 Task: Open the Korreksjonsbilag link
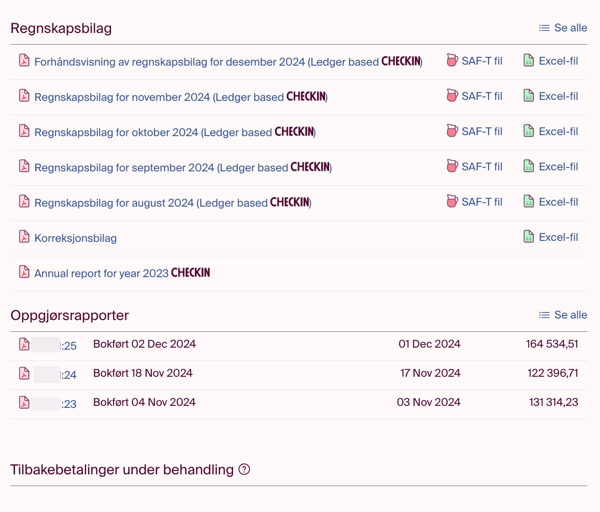click(75, 238)
